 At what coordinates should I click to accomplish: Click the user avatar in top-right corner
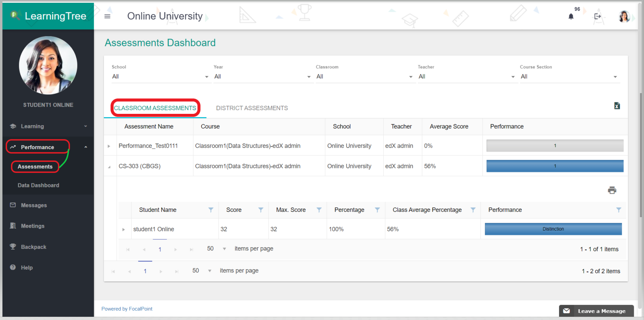click(x=624, y=17)
